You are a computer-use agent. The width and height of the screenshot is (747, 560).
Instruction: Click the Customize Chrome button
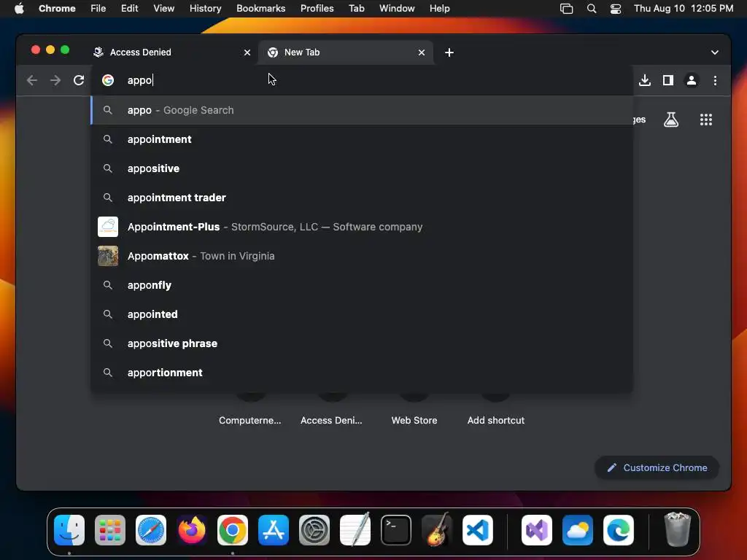tap(657, 467)
